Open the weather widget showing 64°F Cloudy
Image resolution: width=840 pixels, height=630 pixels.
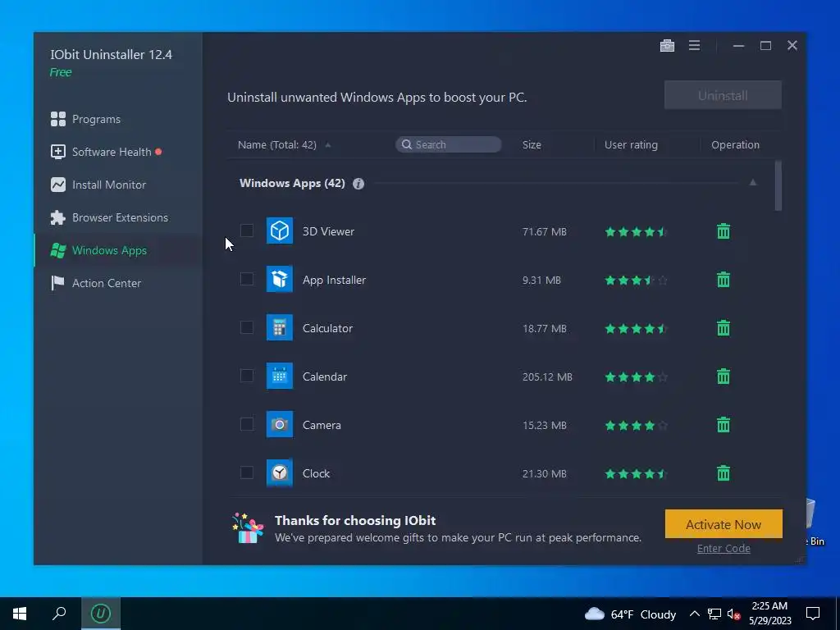coord(629,614)
